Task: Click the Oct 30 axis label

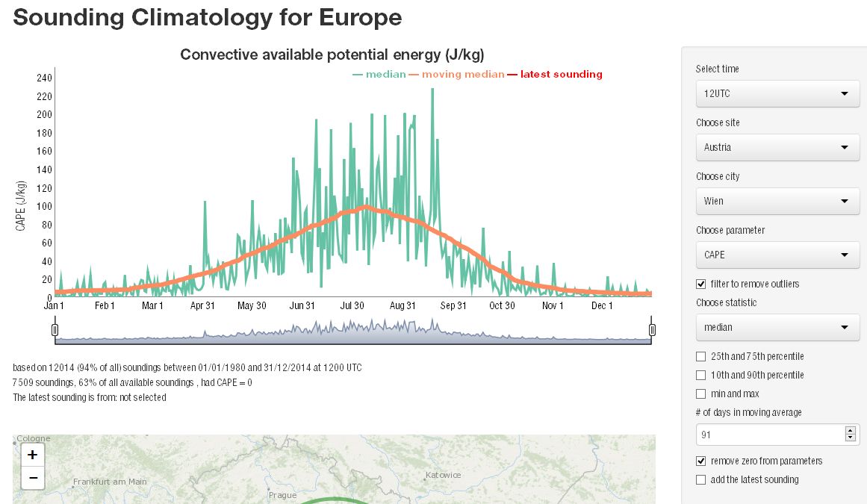Action: pos(502,305)
